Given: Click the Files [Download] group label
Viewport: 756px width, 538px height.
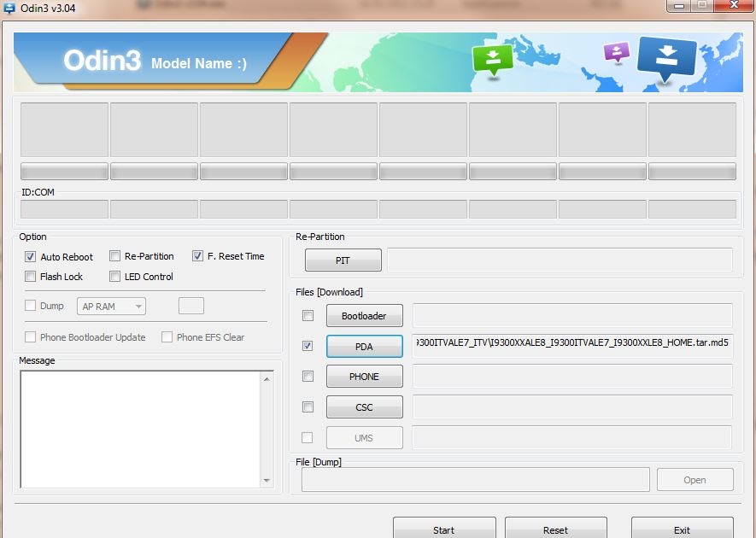Looking at the screenshot, I should (x=329, y=292).
